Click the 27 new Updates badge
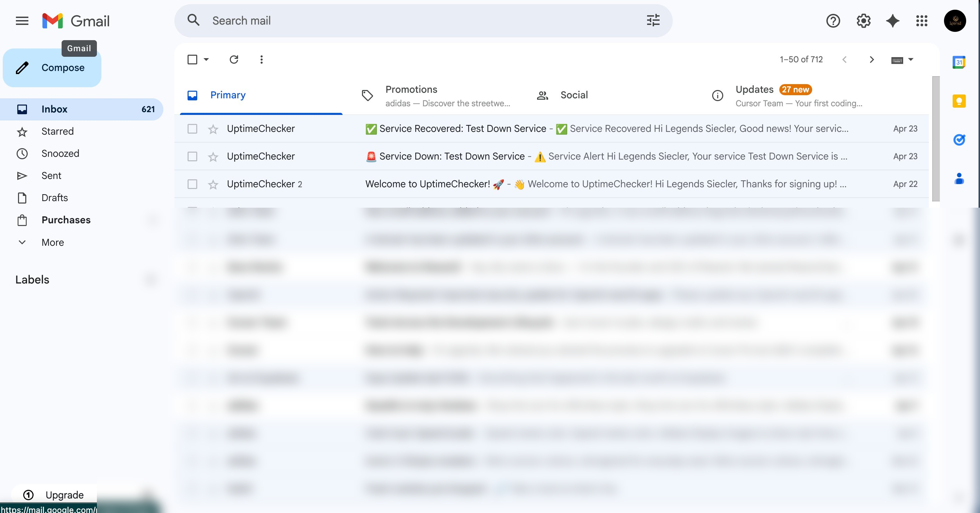 click(795, 89)
